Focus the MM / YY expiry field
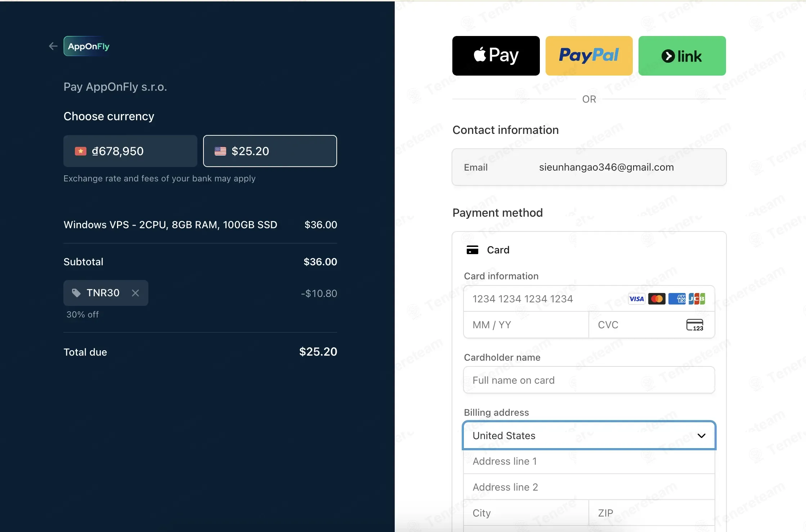 526,325
